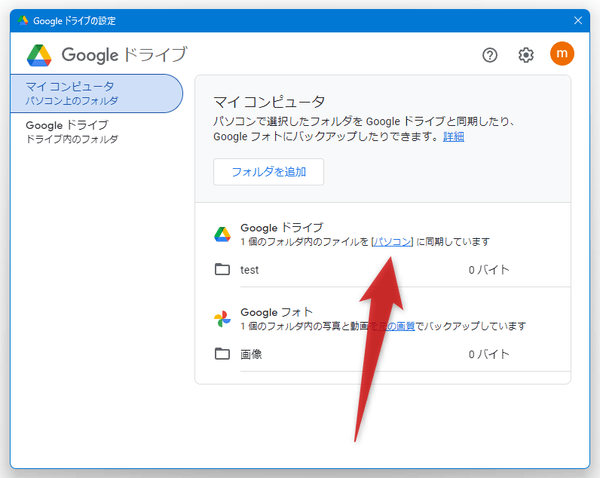Viewport: 600px width, 478px height.
Task: Open the settings gear icon
Action: [x=526, y=55]
